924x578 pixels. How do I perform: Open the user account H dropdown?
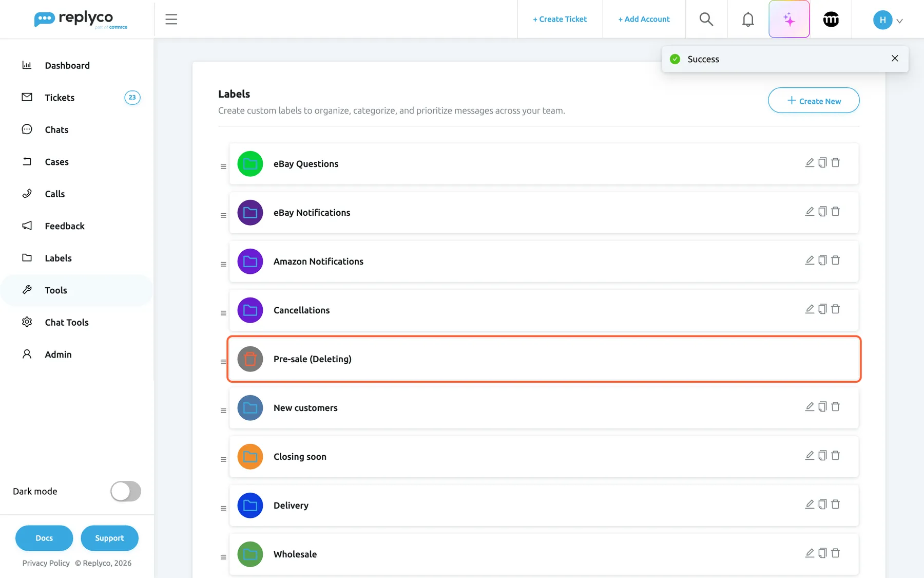click(x=888, y=20)
